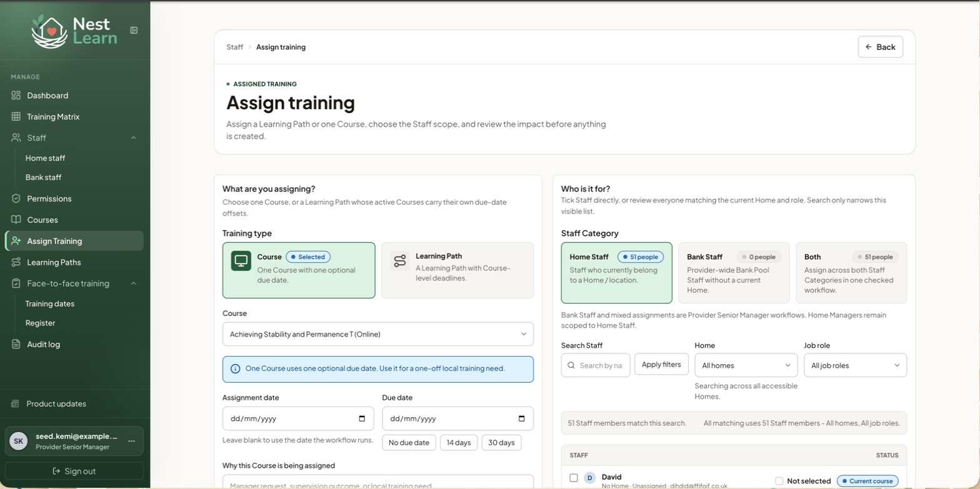Image resolution: width=980 pixels, height=489 pixels.
Task: Click the blue info icon in the notice
Action: tap(236, 369)
